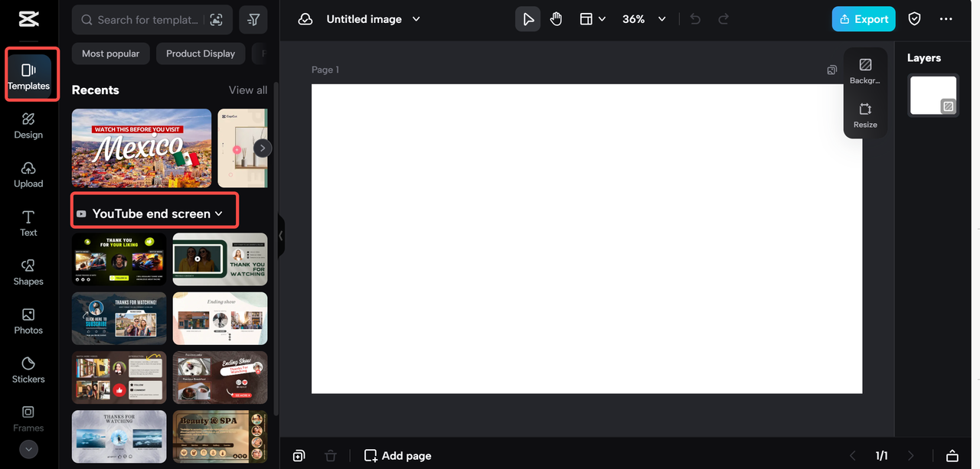Image resolution: width=980 pixels, height=469 pixels.
Task: Click View all recents link
Action: 248,90
